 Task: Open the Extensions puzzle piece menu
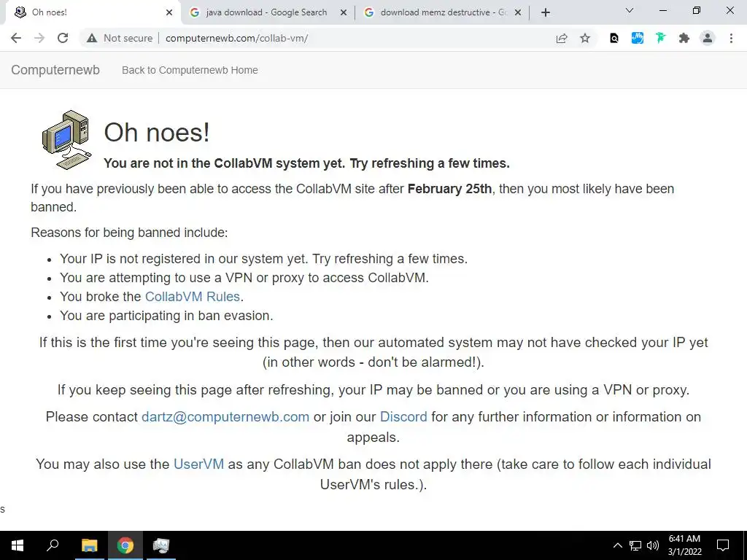684,38
